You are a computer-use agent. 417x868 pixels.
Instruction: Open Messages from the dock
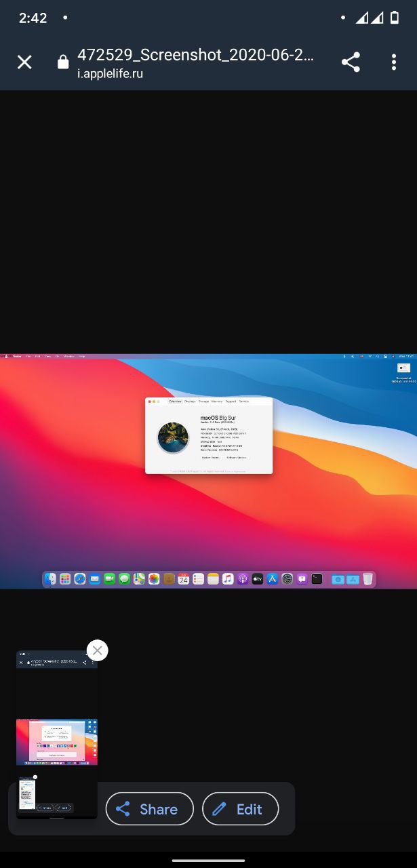(x=124, y=579)
